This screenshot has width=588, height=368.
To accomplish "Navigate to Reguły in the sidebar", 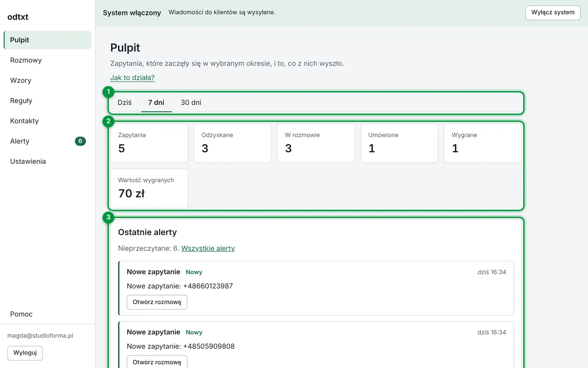I will pyautogui.click(x=47, y=101).
